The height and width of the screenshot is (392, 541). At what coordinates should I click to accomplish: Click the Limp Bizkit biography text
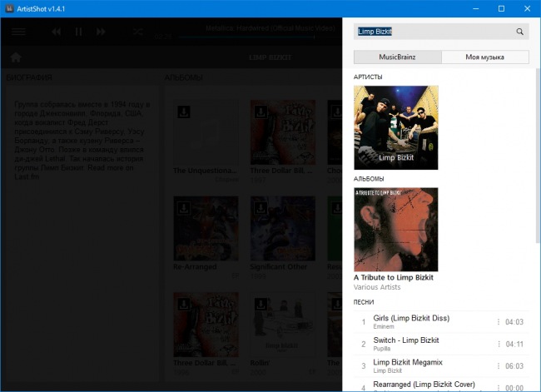coord(82,141)
